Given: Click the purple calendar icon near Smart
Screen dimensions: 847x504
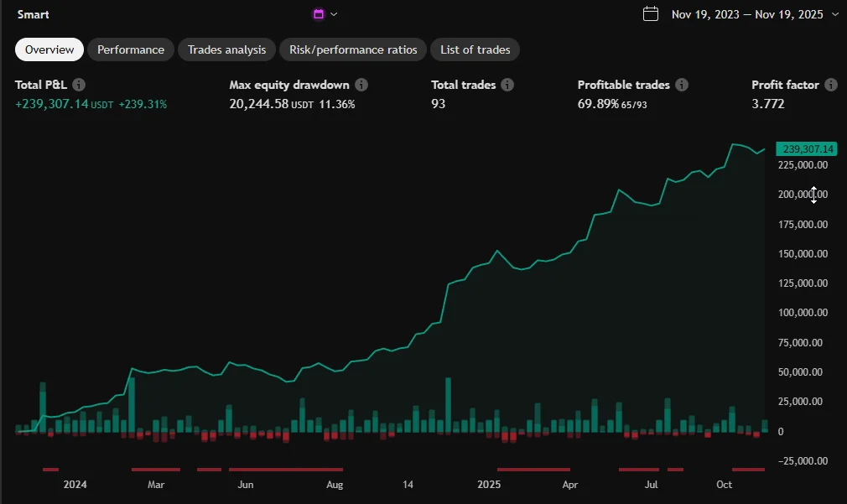Looking at the screenshot, I should pos(319,13).
